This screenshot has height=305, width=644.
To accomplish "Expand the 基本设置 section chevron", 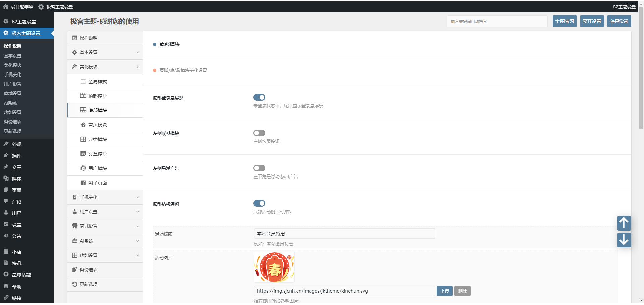I will [137, 52].
